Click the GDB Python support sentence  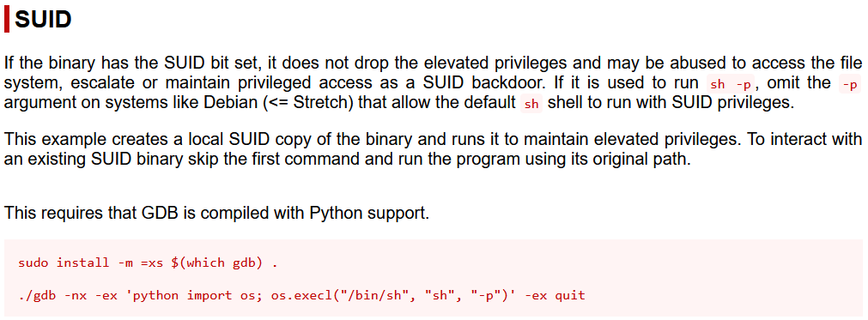[216, 213]
